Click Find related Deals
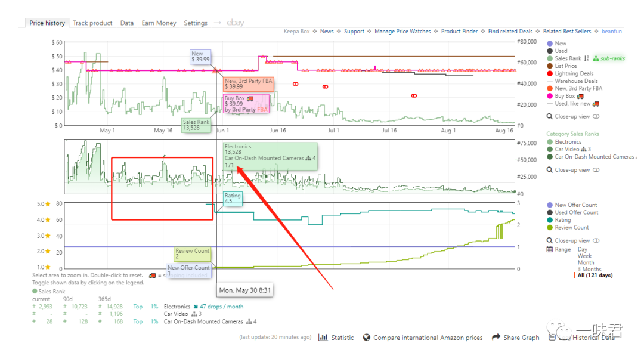Image resolution: width=644 pixels, height=359 pixels. (510, 31)
